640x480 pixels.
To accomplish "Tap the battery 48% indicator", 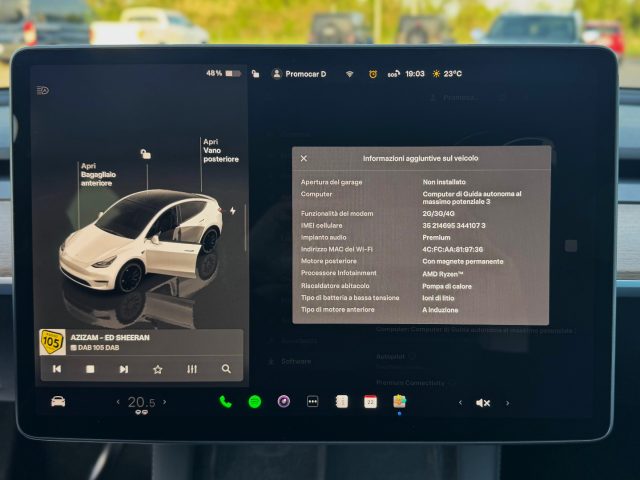I will coord(224,73).
